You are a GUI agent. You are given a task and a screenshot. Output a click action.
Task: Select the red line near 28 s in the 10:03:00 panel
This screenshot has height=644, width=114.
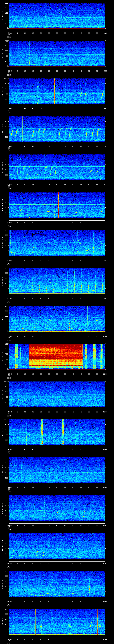[x=55, y=91]
